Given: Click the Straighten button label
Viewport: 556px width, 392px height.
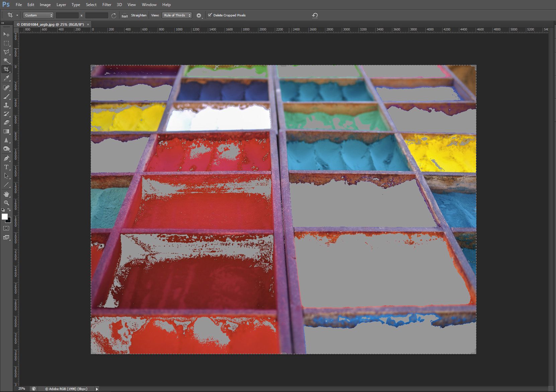Looking at the screenshot, I should point(139,15).
